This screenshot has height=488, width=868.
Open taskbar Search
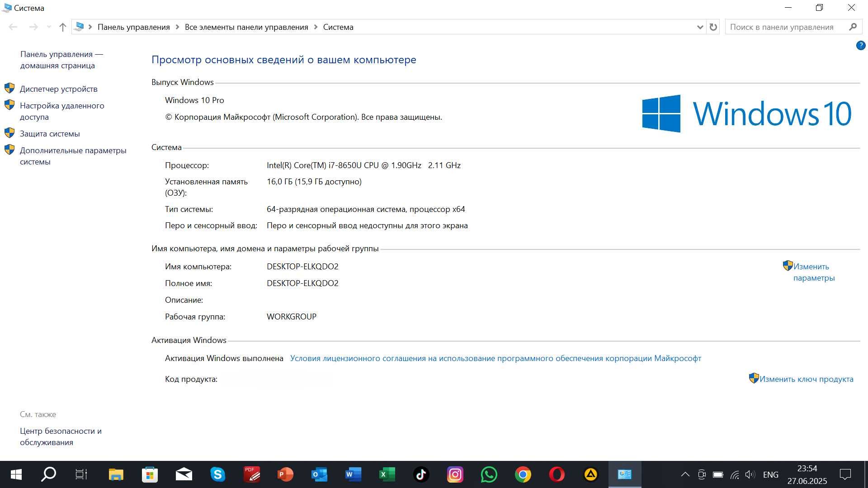pos(48,474)
